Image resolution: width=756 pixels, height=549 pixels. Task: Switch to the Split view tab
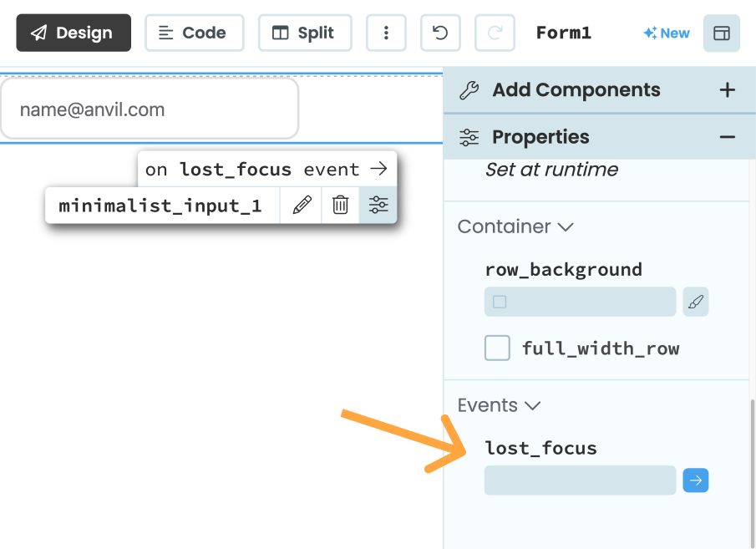pos(304,33)
